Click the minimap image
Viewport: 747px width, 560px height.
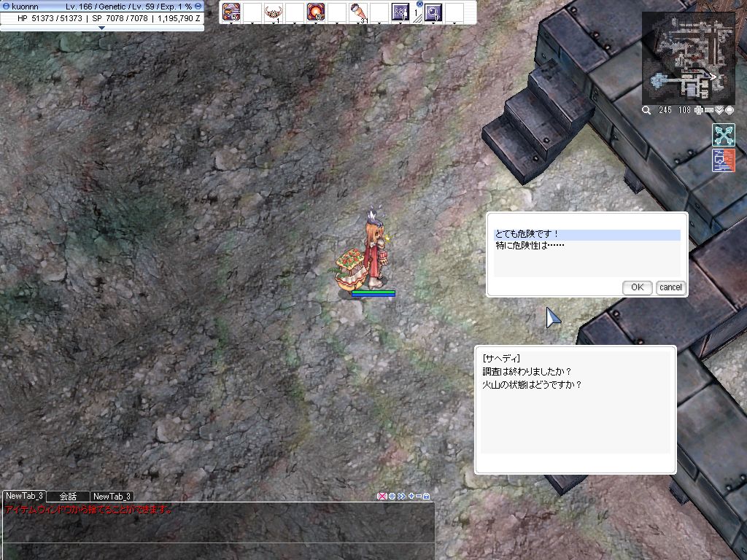click(689, 58)
